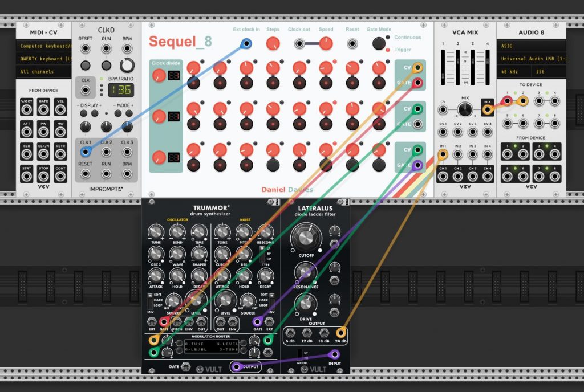
Task: Select the Ext clock in jack on Sequel_8
Action: [246, 43]
